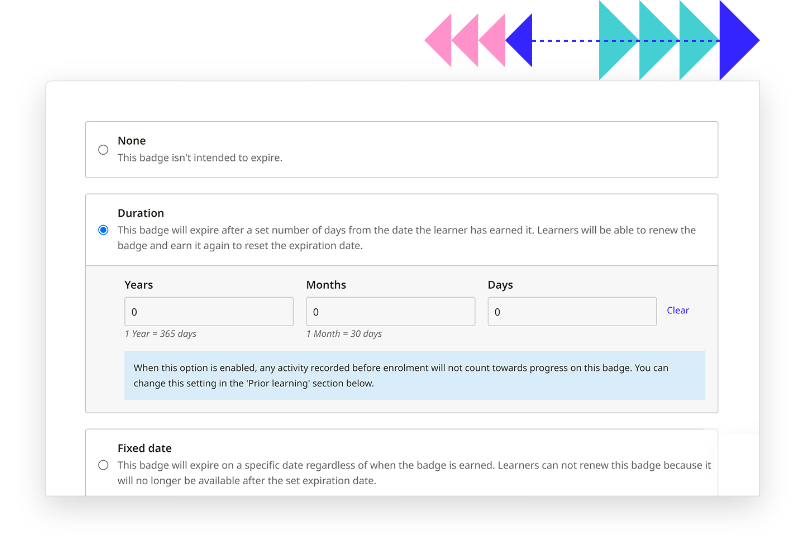This screenshot has width=805, height=552.
Task: Click the pink triangle nearest the blue arrow
Action: coord(494,41)
